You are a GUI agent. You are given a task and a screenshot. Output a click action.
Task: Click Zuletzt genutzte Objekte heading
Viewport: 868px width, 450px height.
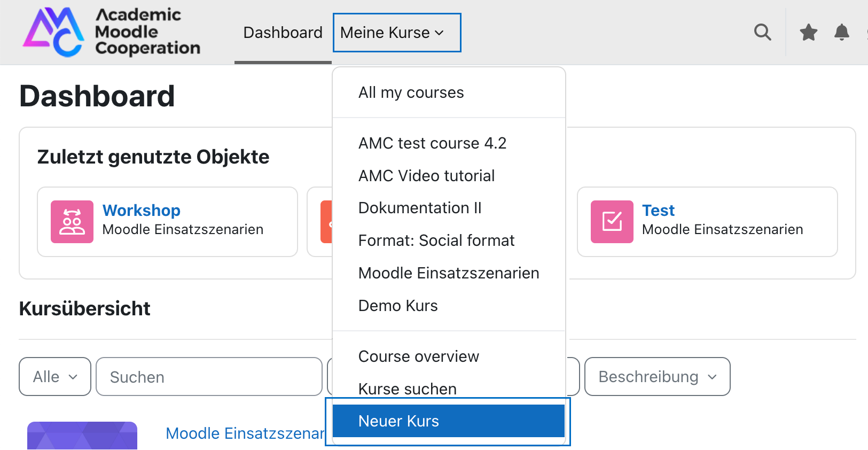pos(153,157)
